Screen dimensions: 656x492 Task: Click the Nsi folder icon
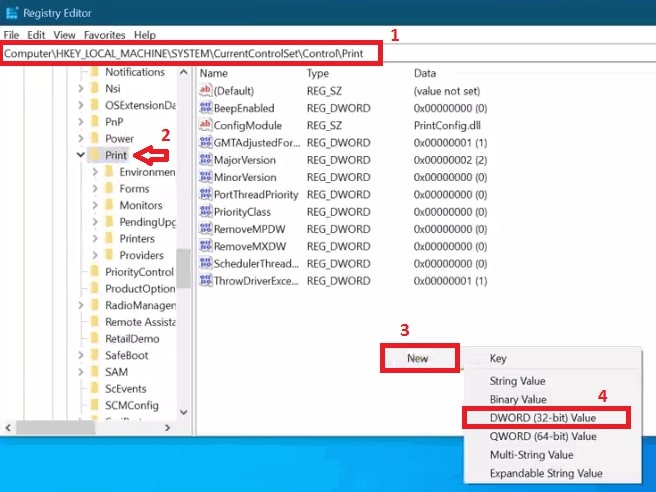[x=95, y=88]
